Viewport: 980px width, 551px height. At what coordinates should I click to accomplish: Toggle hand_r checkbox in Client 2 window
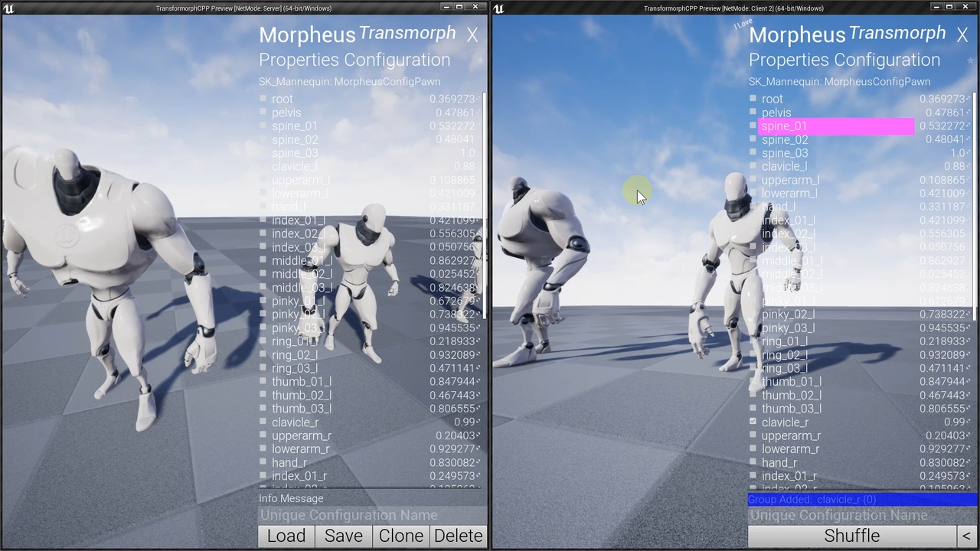point(753,463)
